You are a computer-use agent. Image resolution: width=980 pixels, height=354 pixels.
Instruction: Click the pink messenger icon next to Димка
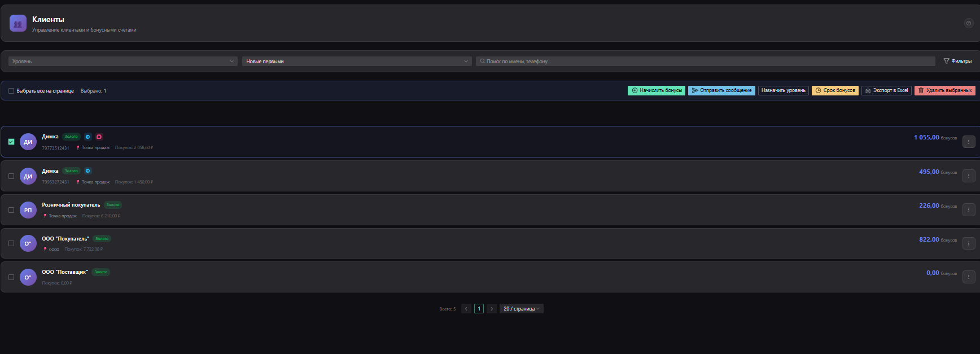click(99, 137)
